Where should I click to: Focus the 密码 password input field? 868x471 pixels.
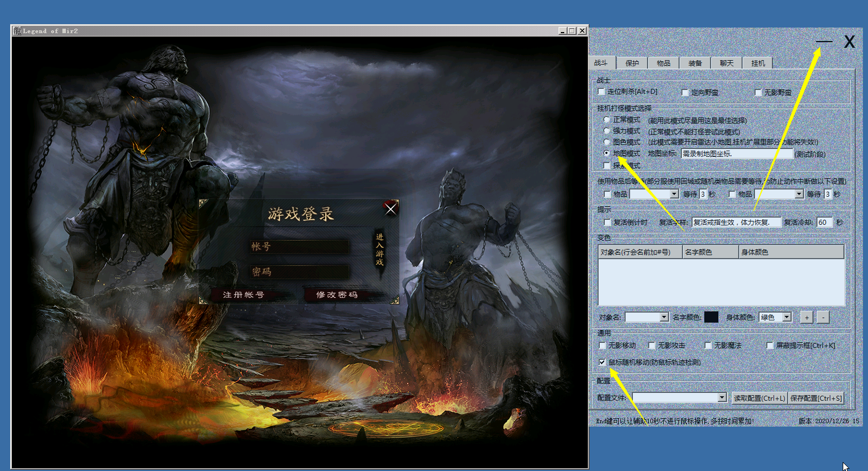pos(299,272)
